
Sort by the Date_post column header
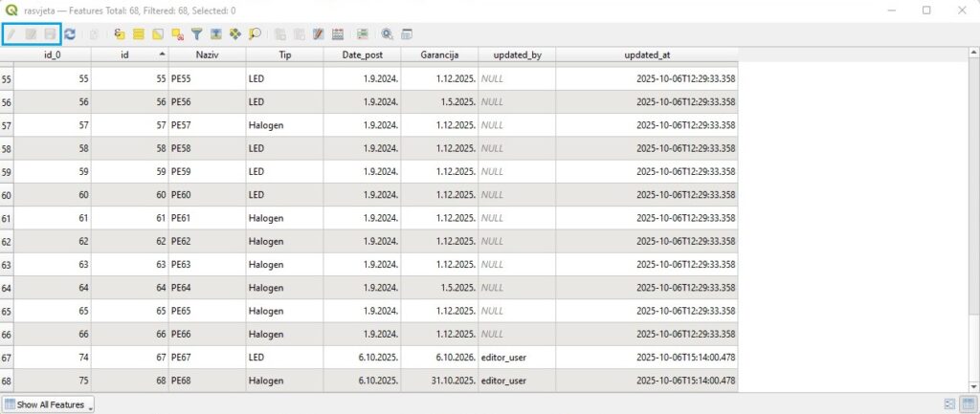[x=363, y=54]
